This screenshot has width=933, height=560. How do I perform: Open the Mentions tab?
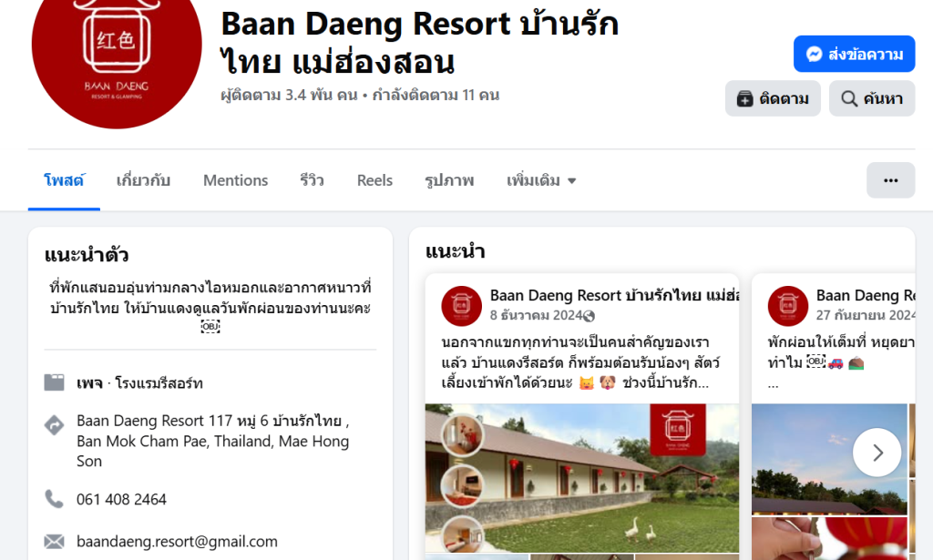tap(236, 180)
